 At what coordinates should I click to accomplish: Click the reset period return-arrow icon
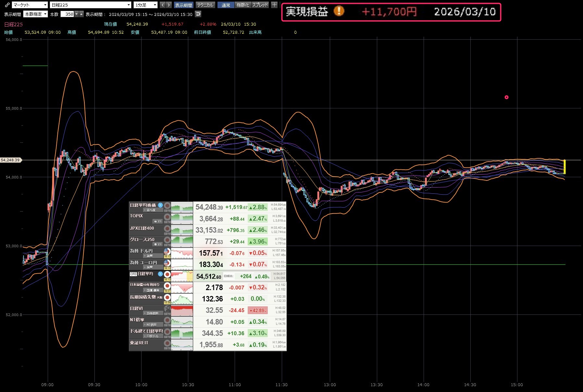tap(198, 14)
